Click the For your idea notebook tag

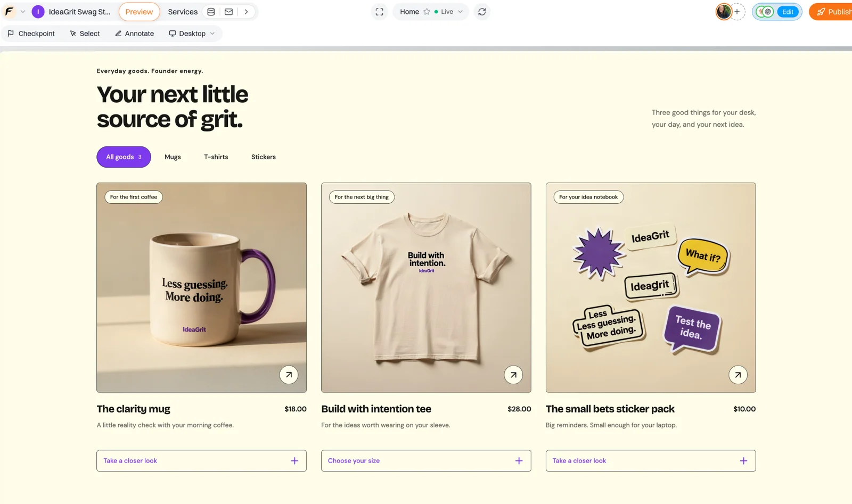click(588, 197)
